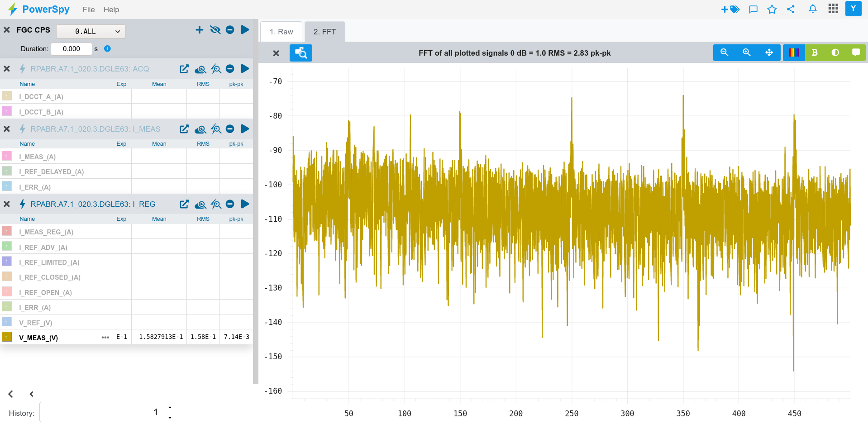Toggle the I_REF_LIMITED_(A) signal swatch
Image resolution: width=868 pixels, height=424 pixels.
[x=7, y=261]
